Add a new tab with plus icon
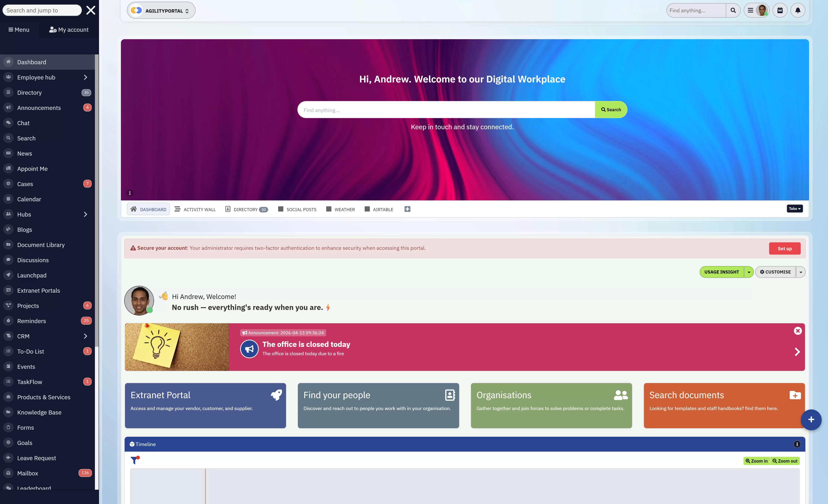 407,209
